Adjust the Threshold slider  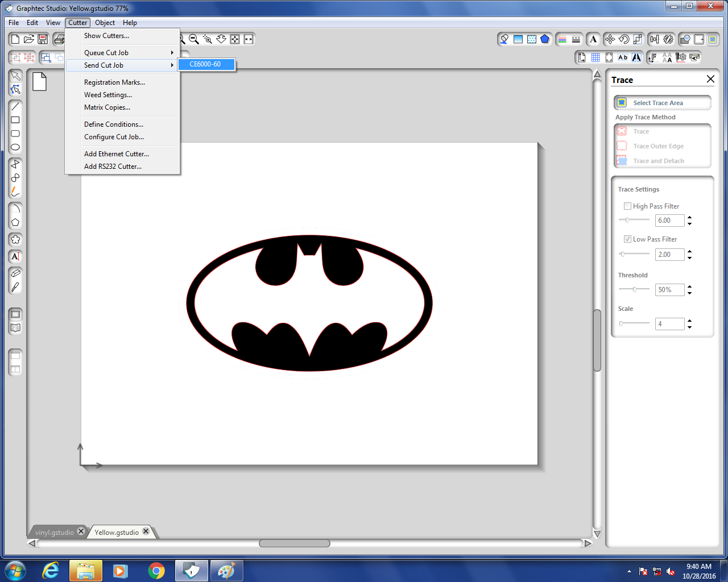tap(634, 289)
